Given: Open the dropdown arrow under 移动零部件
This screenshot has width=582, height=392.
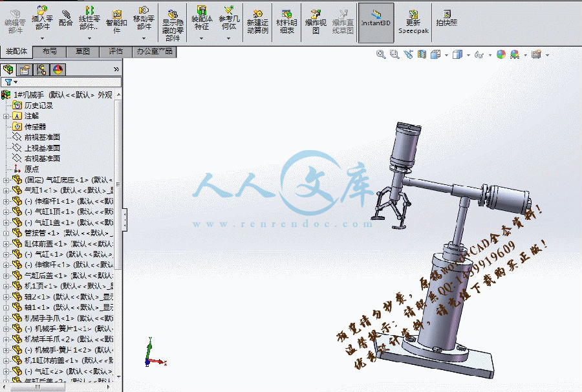Looking at the screenshot, I should pos(144,38).
